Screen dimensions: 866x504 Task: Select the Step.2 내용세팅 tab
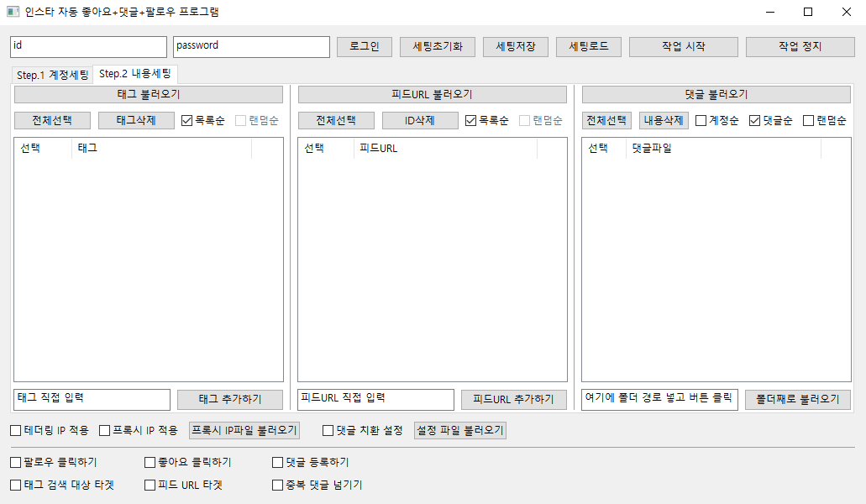pyautogui.click(x=134, y=74)
